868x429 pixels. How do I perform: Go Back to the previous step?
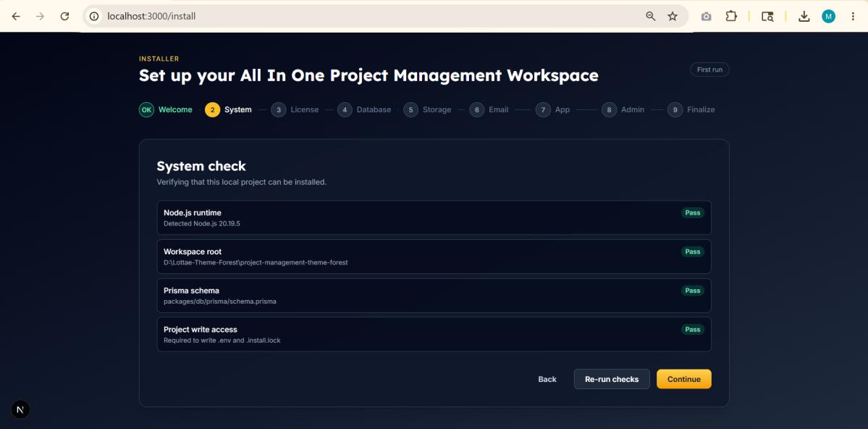pos(547,379)
